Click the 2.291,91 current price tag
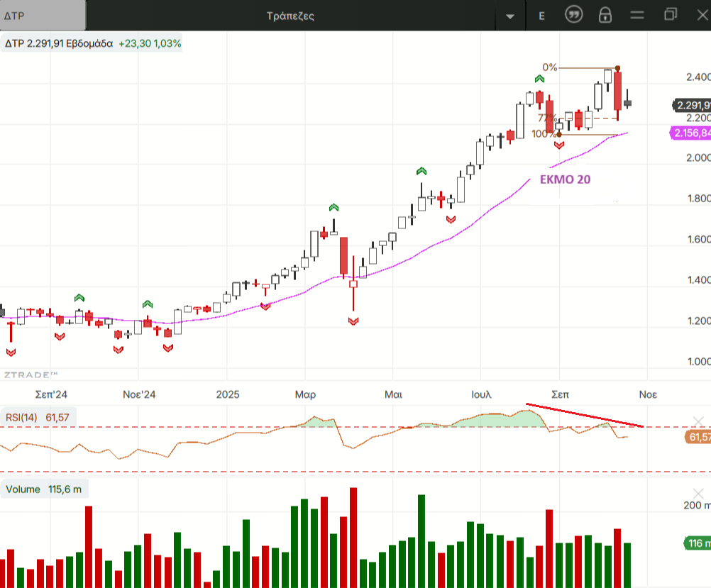 pyautogui.click(x=691, y=106)
